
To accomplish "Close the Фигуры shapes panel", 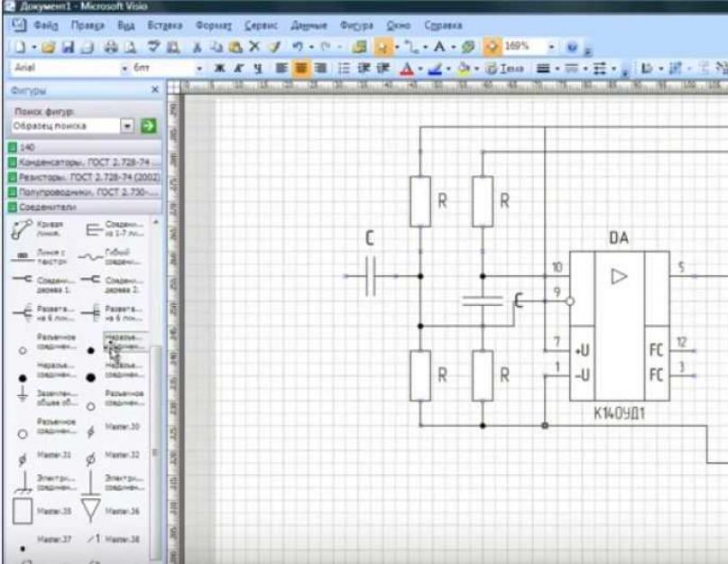I will click(x=155, y=89).
